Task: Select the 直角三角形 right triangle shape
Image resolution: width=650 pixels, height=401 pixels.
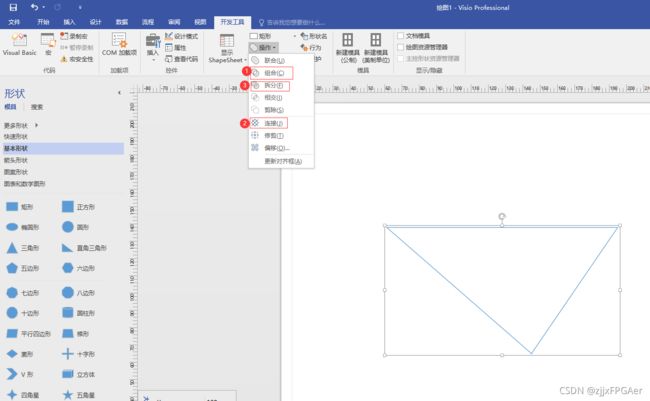Action: coord(84,248)
